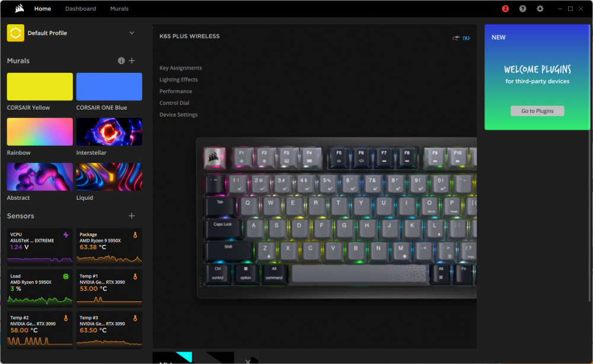This screenshot has height=364, width=593.
Task: Click the Caps Lock key on keyboard
Action: tap(224, 228)
